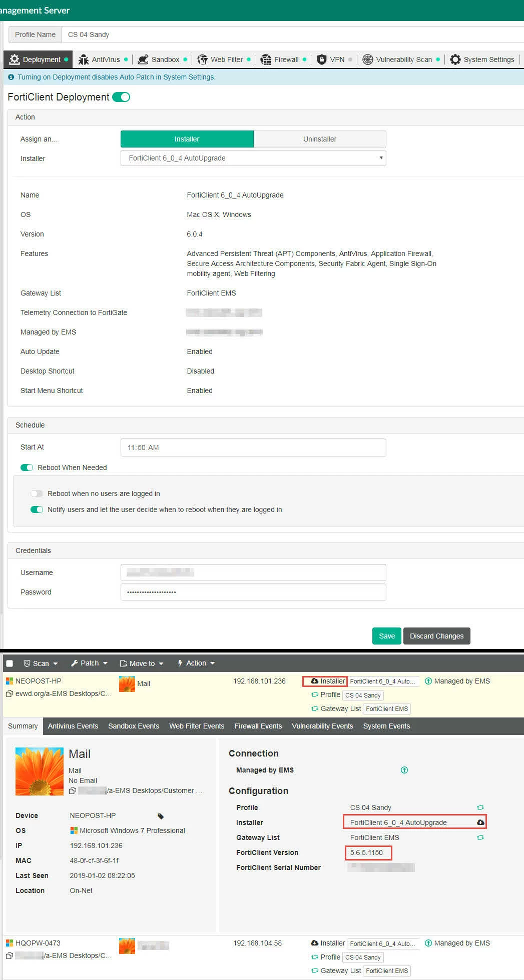
Task: Click Gateway List sync icon in HQOPW-0473 row
Action: [315, 970]
